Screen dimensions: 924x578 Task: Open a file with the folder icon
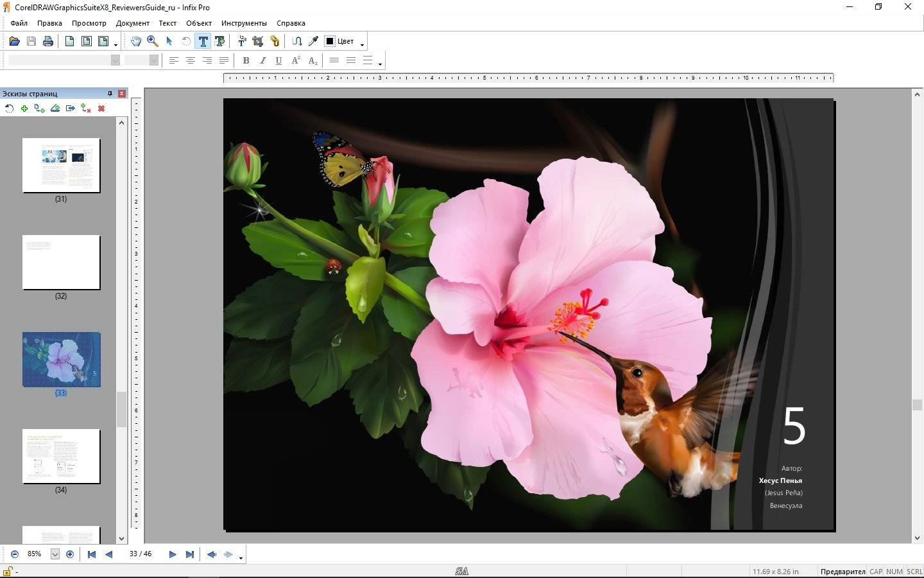click(14, 41)
